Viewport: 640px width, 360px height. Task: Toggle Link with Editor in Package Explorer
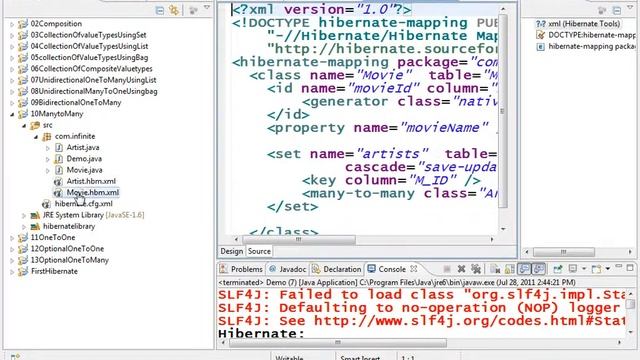point(174,10)
